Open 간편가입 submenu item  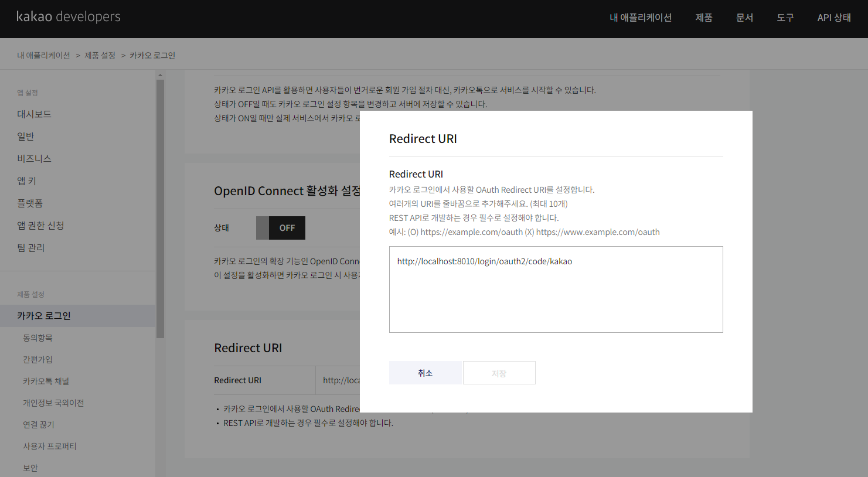tap(38, 359)
